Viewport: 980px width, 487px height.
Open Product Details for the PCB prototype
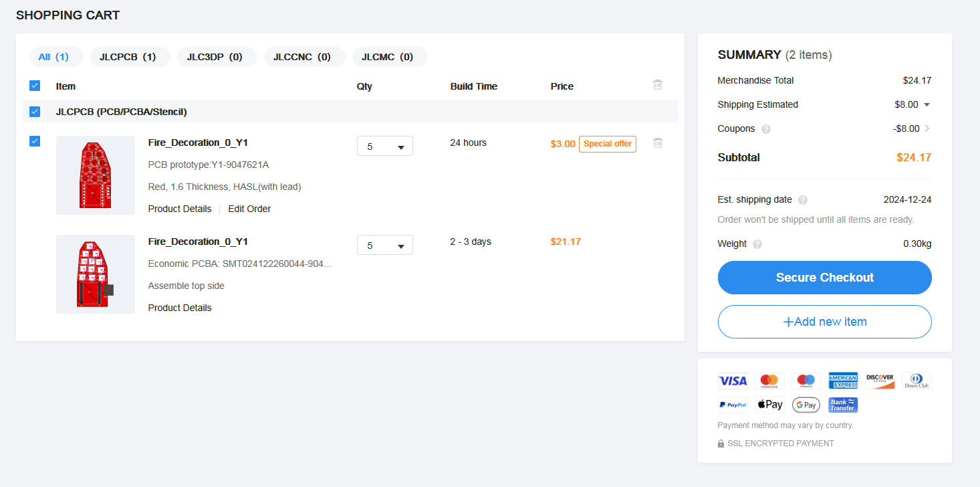[180, 209]
